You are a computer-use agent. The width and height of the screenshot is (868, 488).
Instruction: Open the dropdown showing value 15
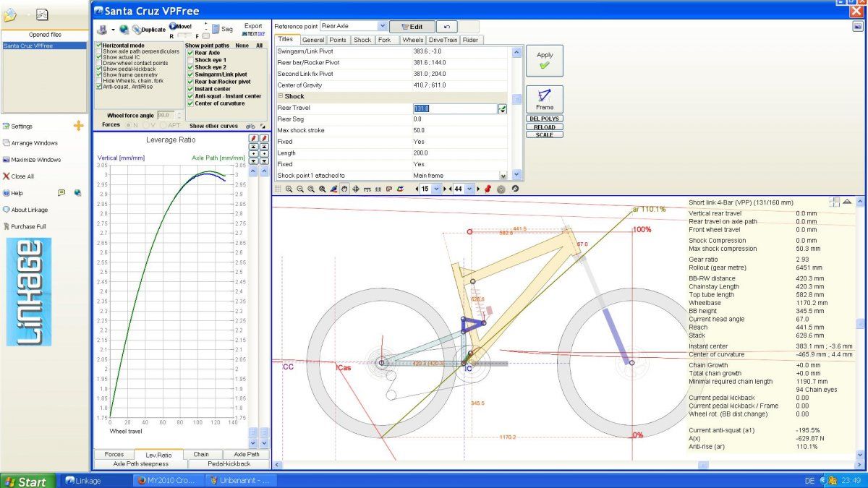point(435,189)
